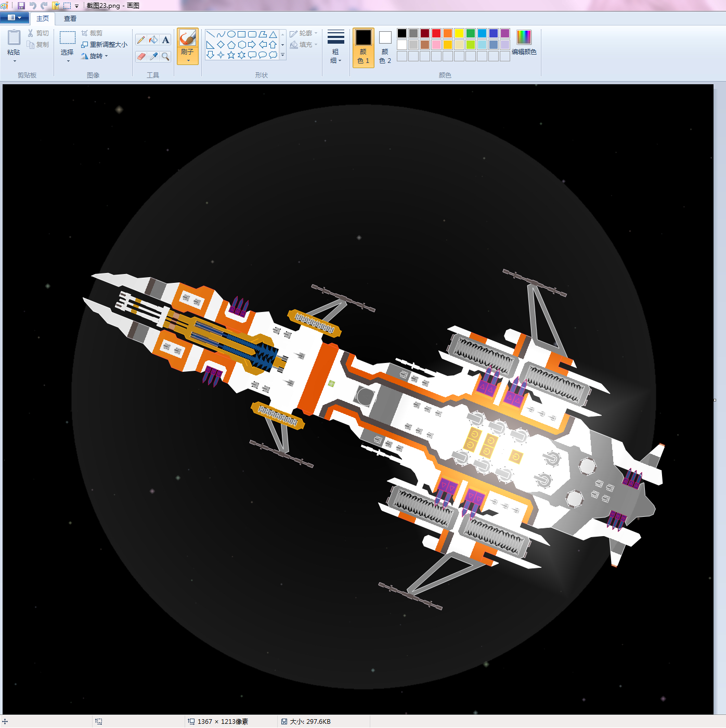726x728 pixels.
Task: Open the Customize Quick Access Toolbar arrow
Action: 77,6
